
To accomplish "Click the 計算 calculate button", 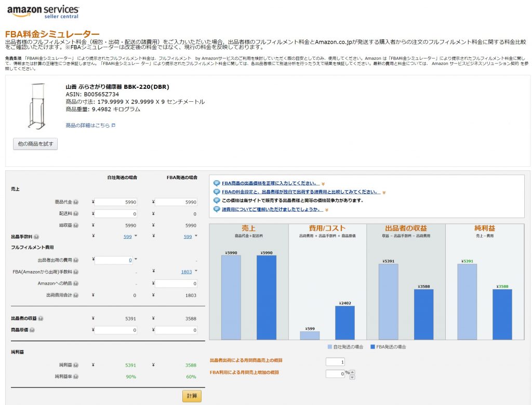I will 192,396.
